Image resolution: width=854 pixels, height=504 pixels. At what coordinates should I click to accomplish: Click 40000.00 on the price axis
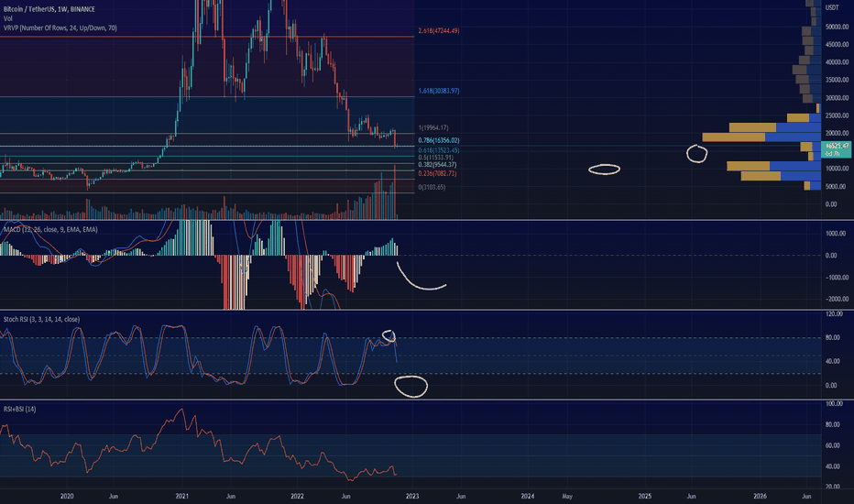tap(837, 62)
